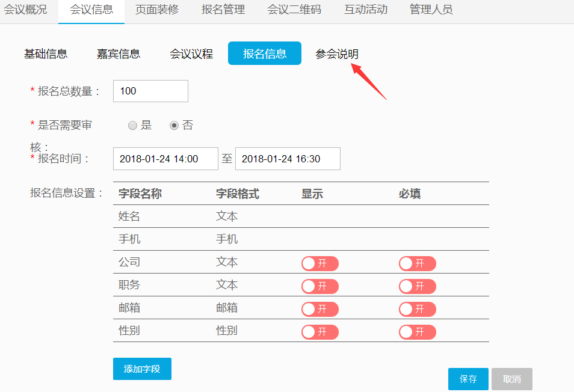This screenshot has width=574, height=392.
Task: Click the 添加字段 button
Action: [142, 369]
